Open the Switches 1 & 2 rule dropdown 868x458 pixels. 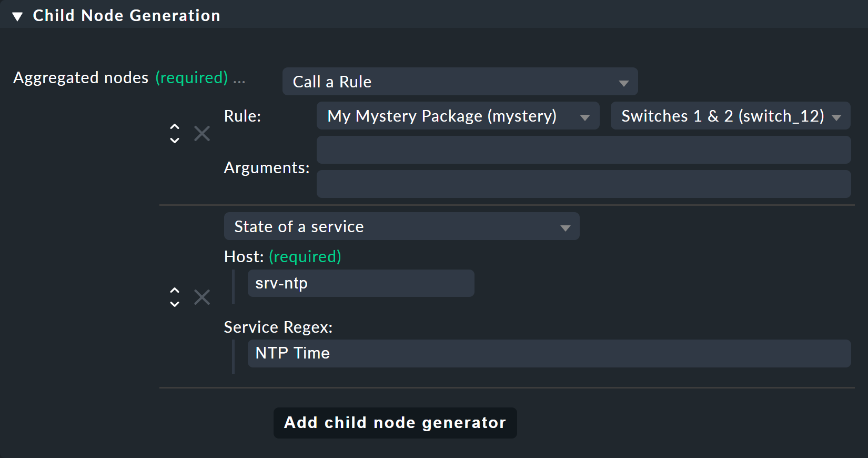(730, 116)
